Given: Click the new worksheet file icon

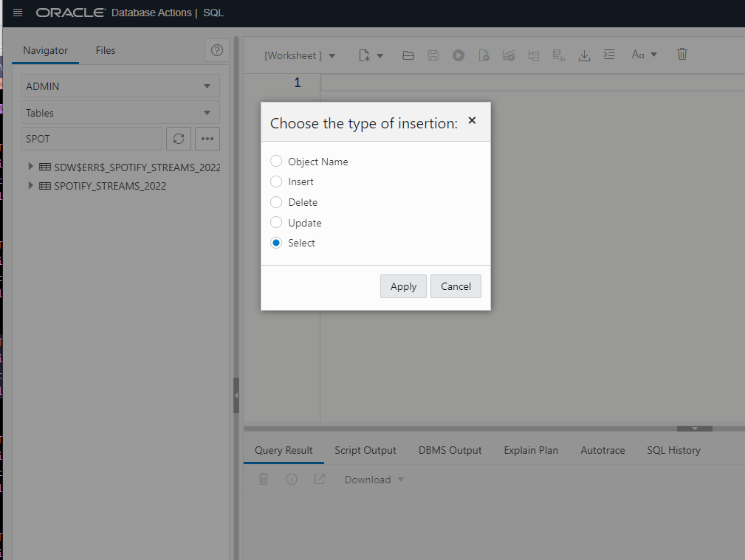Looking at the screenshot, I should click(x=365, y=55).
